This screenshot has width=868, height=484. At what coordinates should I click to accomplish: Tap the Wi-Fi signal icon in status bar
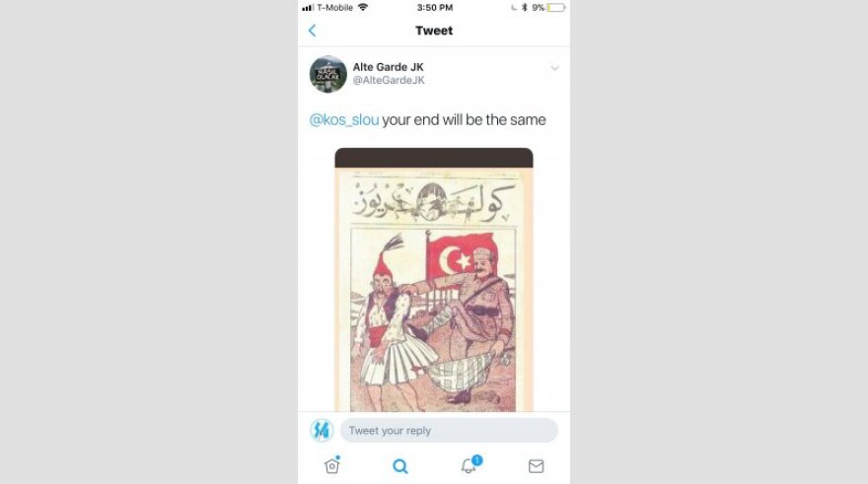pos(363,7)
